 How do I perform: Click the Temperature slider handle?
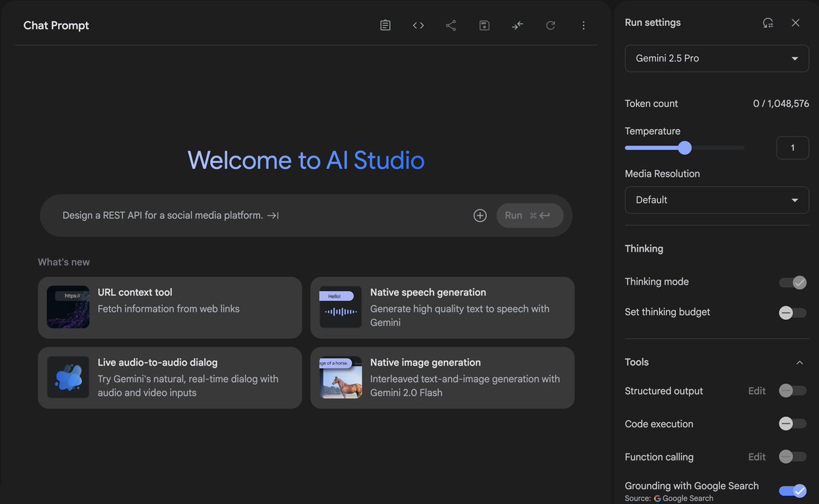pyautogui.click(x=685, y=148)
